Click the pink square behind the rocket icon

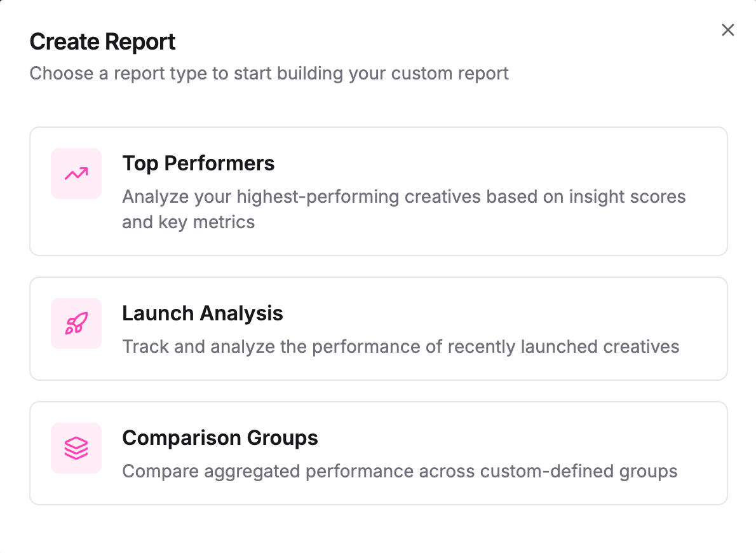[x=76, y=324]
